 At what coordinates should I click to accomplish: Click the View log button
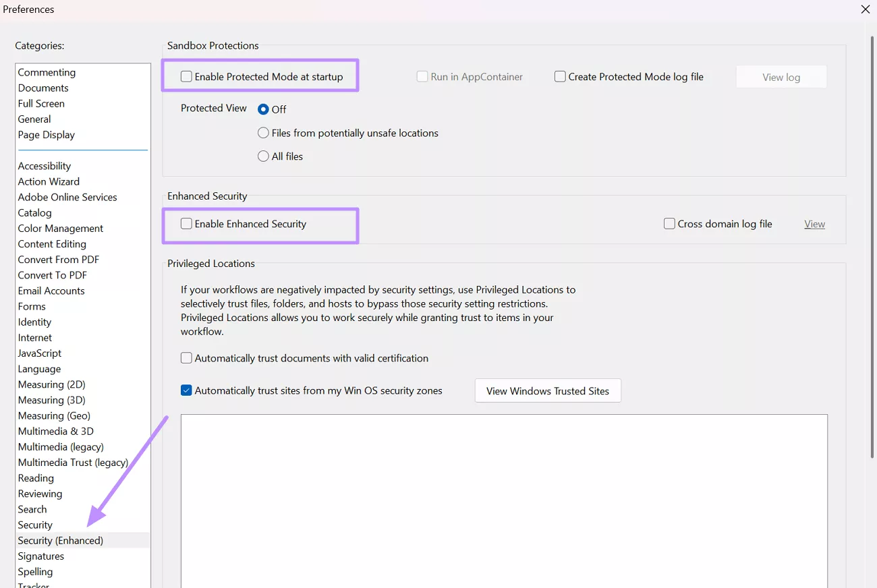click(x=781, y=76)
